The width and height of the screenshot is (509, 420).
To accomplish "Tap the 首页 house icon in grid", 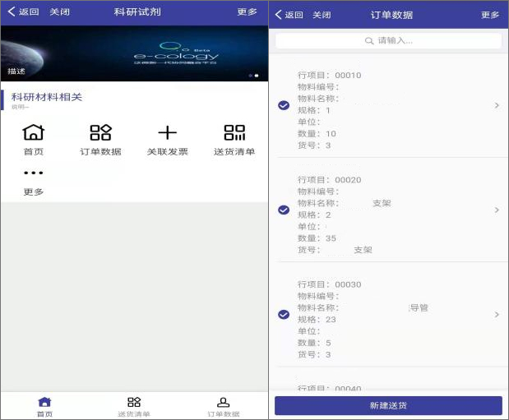I will coord(34,132).
